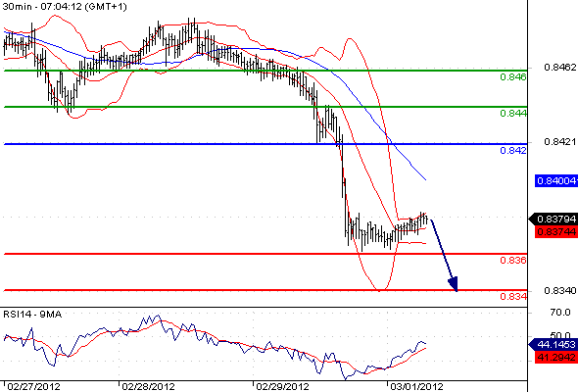578x392 pixels.
Task: Select the red 0.834 support label
Action: 513,297
